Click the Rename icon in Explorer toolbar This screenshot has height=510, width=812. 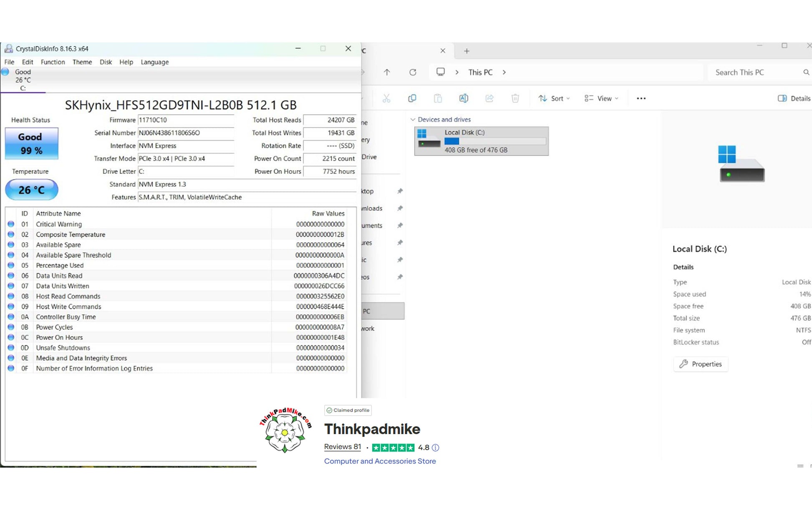point(463,98)
